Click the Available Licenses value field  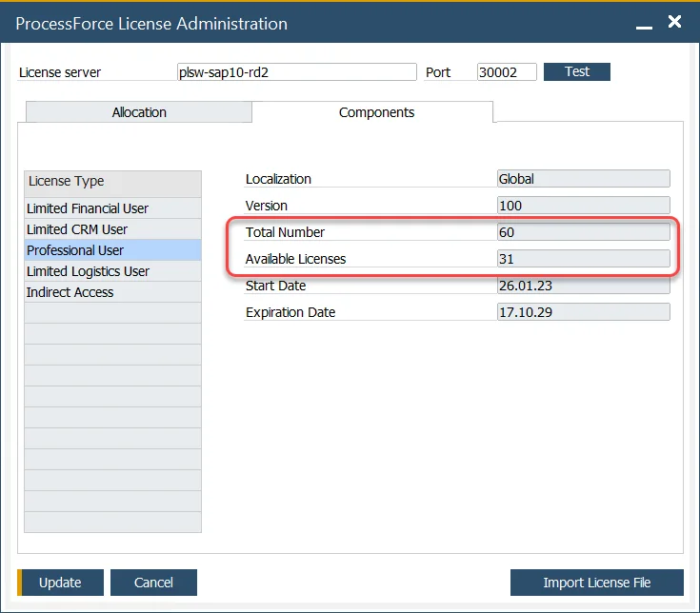(x=583, y=259)
